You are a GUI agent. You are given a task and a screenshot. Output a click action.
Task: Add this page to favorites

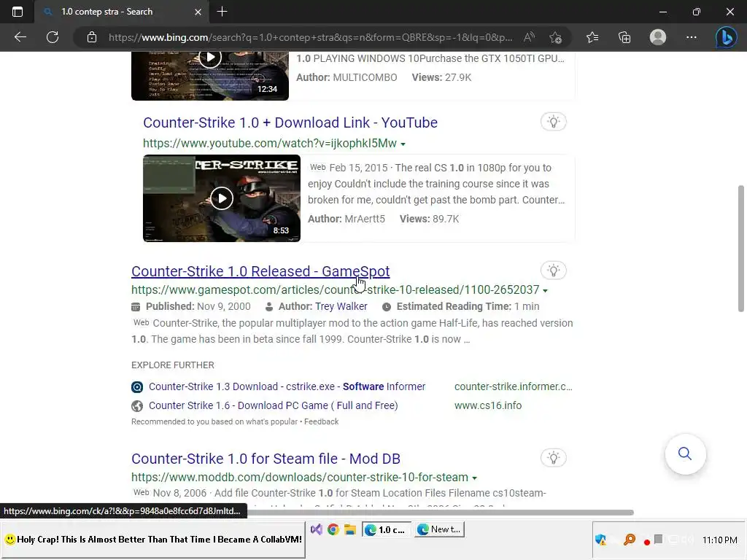pos(555,37)
